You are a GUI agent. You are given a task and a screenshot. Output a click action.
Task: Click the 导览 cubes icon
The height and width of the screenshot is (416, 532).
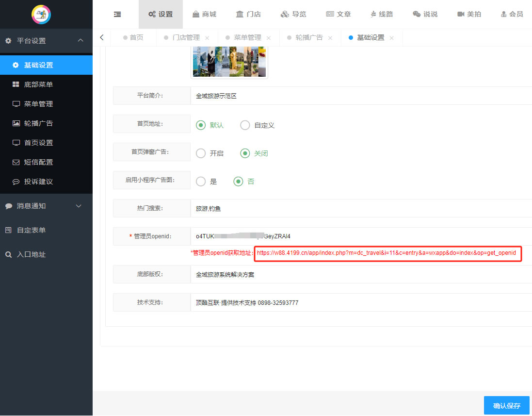[x=285, y=14]
